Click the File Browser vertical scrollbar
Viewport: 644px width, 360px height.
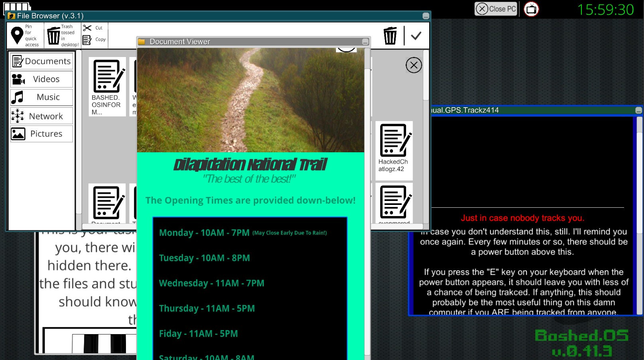[x=426, y=76]
